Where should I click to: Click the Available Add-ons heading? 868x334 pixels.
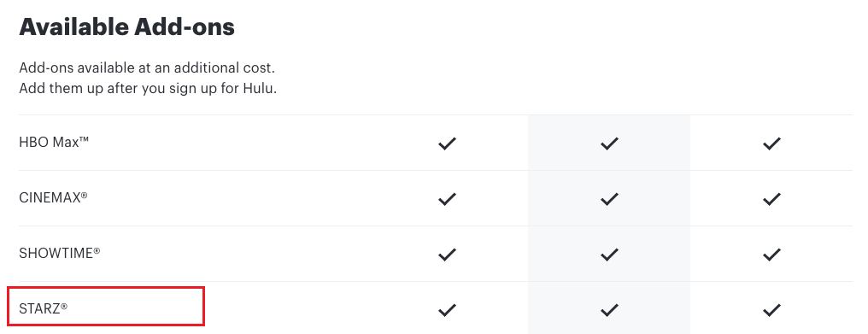[x=126, y=27]
